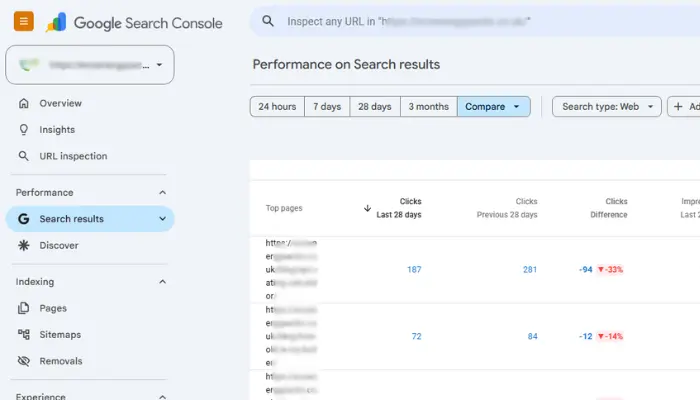Click the 187 clicks value

(414, 270)
